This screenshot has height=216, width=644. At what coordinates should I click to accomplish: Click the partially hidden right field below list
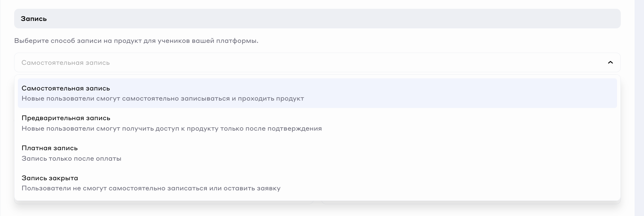point(470,202)
